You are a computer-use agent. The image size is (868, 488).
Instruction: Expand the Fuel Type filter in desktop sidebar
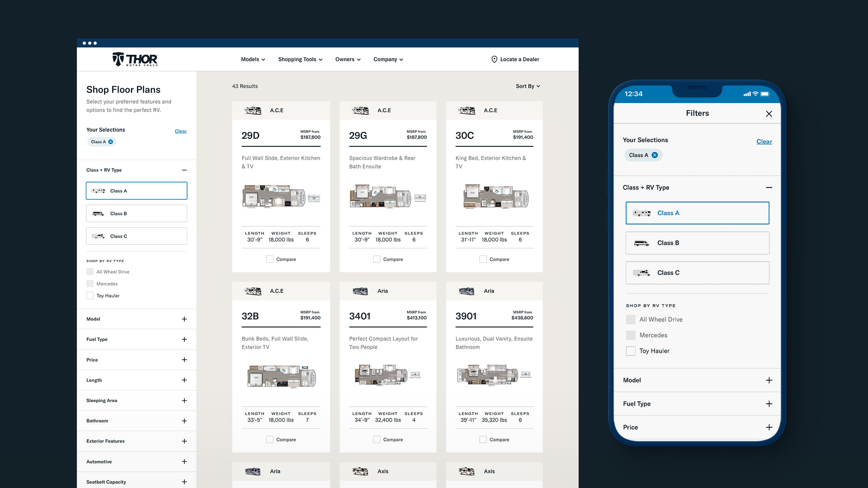point(184,339)
